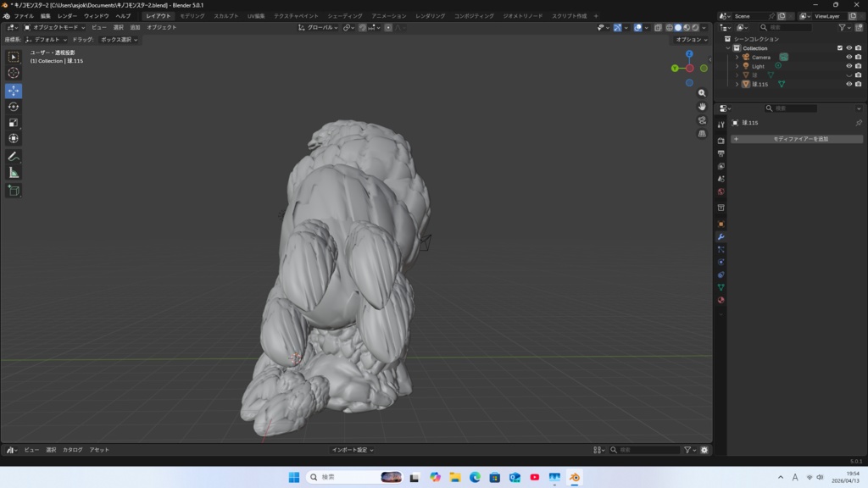Screen dimensions: 868x488
Task: Click the Add Modifier button
Action: [x=797, y=139]
